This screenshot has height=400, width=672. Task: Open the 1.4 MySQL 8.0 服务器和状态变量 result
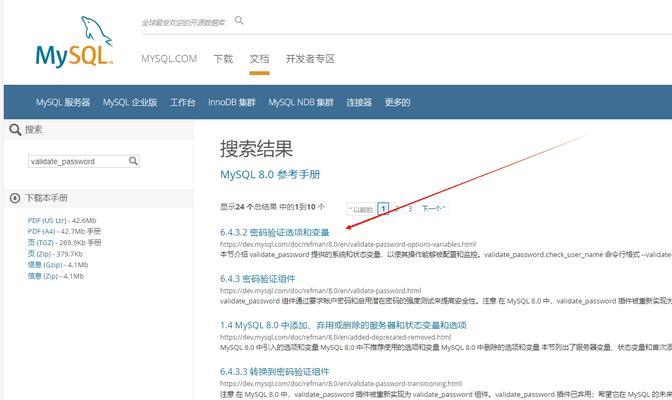click(x=343, y=325)
